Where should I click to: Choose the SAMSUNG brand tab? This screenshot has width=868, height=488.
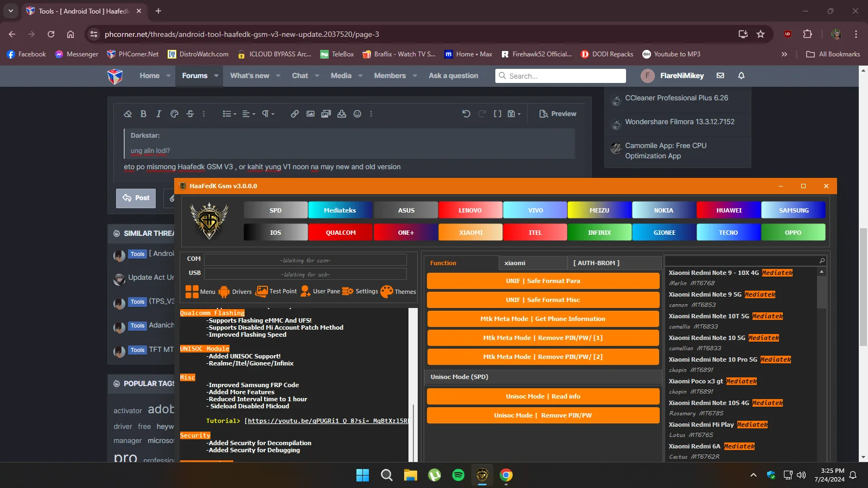click(794, 210)
